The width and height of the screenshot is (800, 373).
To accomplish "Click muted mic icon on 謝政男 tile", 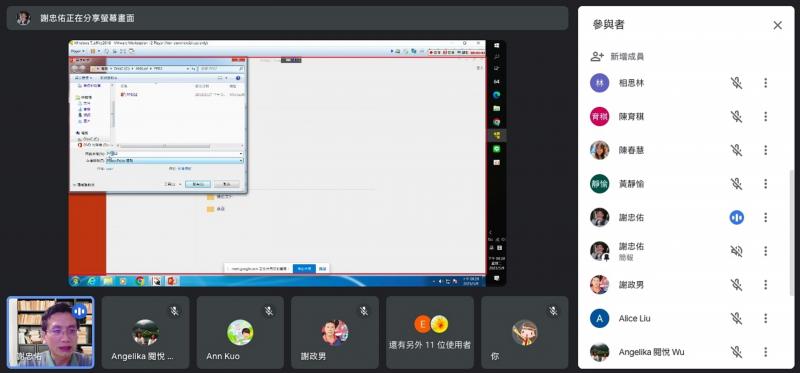I will pos(364,310).
